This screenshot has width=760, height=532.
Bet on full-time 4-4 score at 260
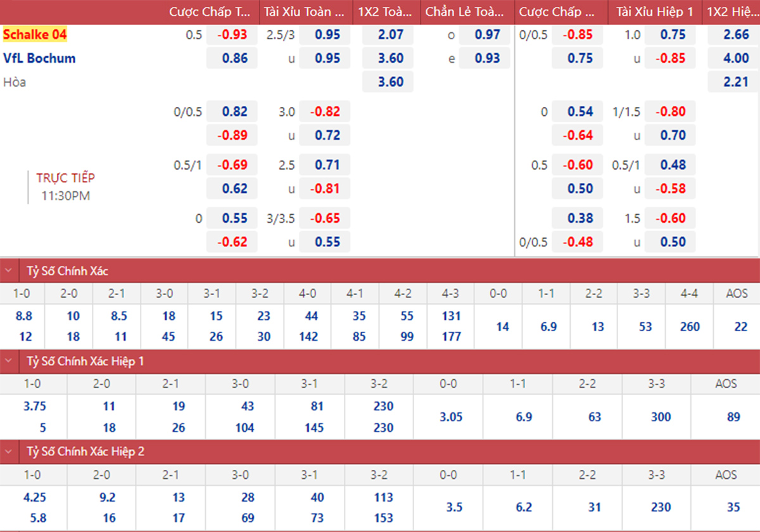point(689,327)
